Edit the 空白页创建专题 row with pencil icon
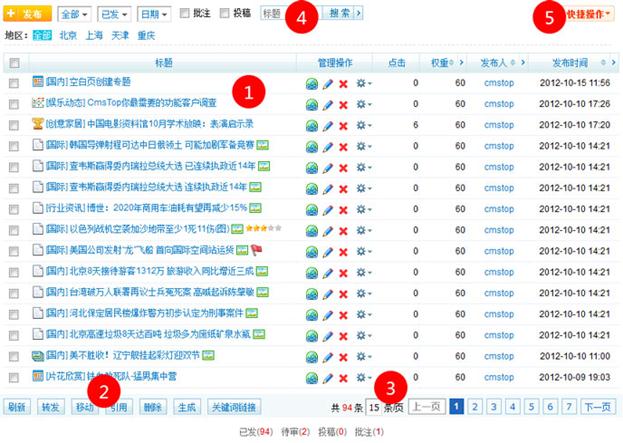Image resolution: width=623 pixels, height=443 pixels. [x=328, y=84]
